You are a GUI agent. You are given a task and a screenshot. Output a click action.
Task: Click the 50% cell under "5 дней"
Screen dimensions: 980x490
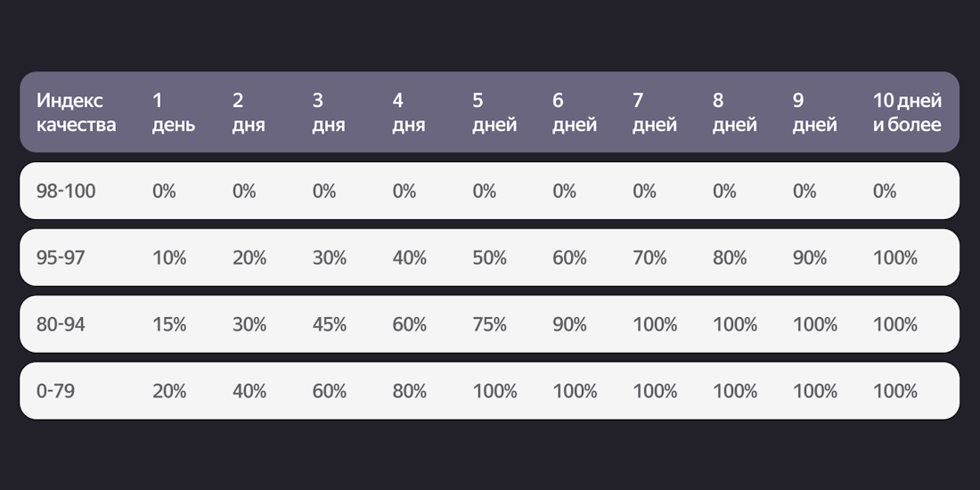point(489,257)
